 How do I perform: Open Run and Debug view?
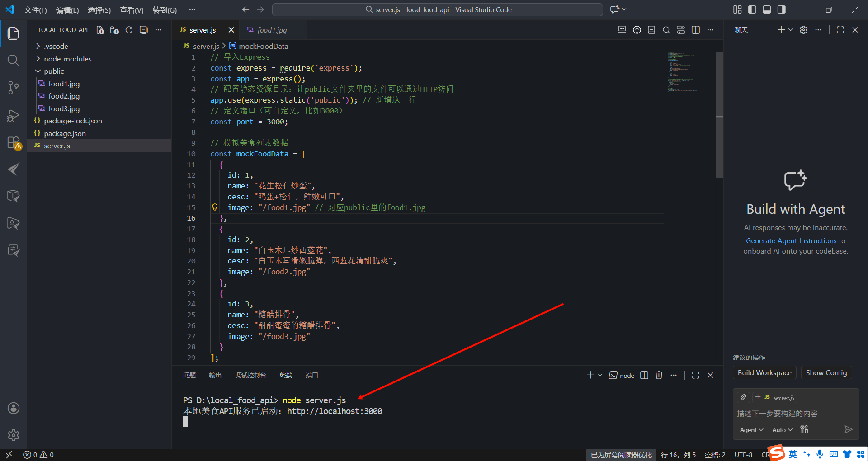point(14,115)
